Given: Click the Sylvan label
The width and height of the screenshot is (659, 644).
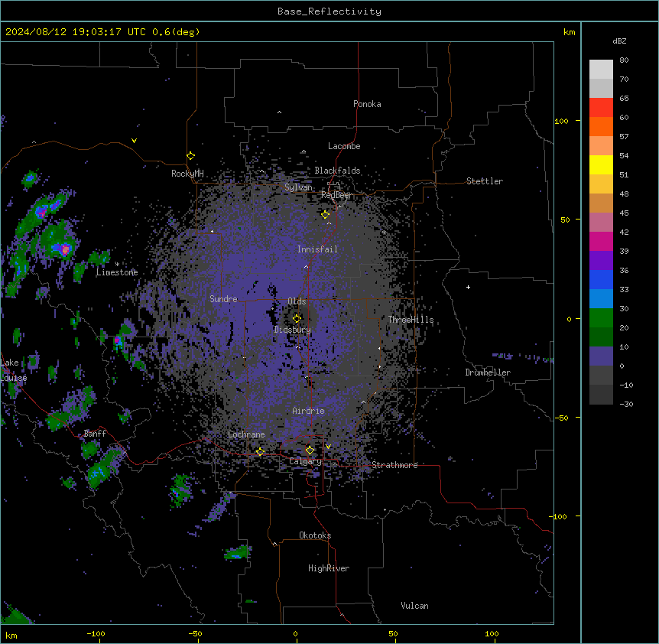Looking at the screenshot, I should (x=298, y=187).
